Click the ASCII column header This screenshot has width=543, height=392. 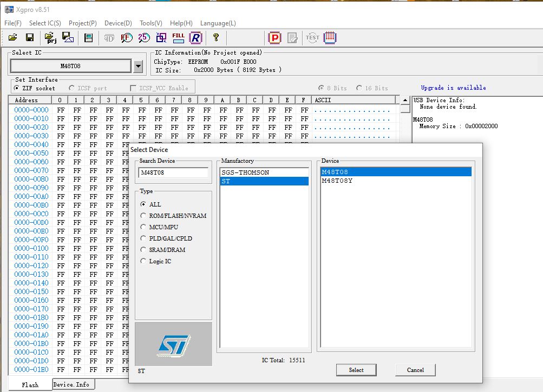tap(353, 100)
